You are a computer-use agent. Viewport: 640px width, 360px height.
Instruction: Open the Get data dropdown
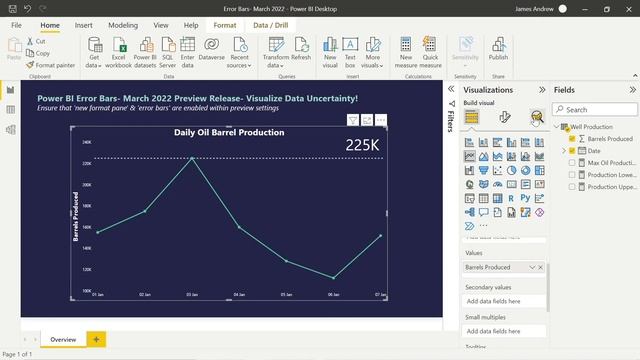tap(94, 53)
